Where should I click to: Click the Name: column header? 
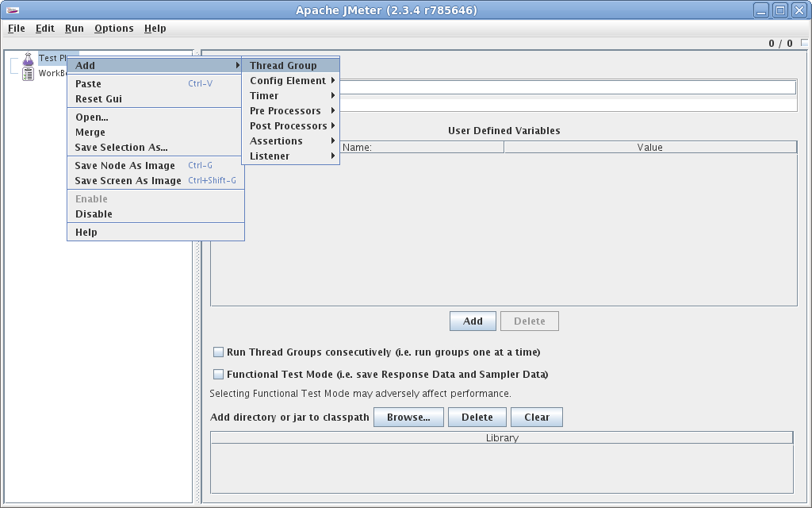coord(422,147)
